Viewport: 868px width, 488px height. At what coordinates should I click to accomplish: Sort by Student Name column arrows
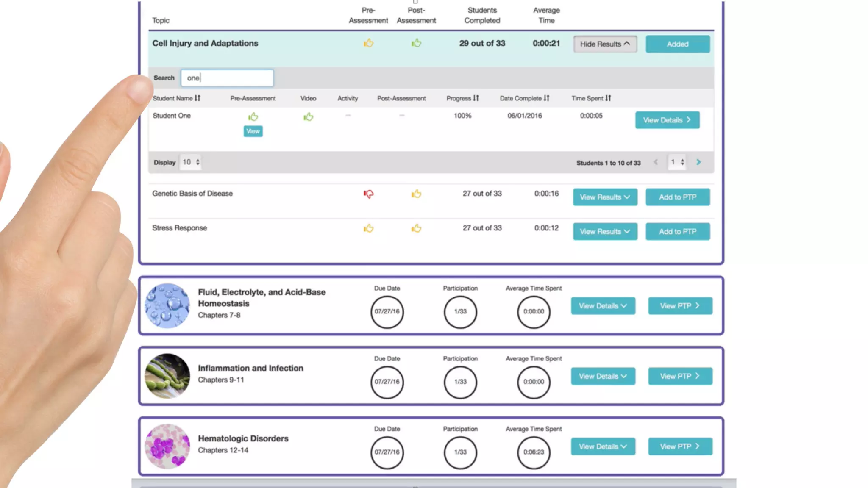click(x=198, y=98)
